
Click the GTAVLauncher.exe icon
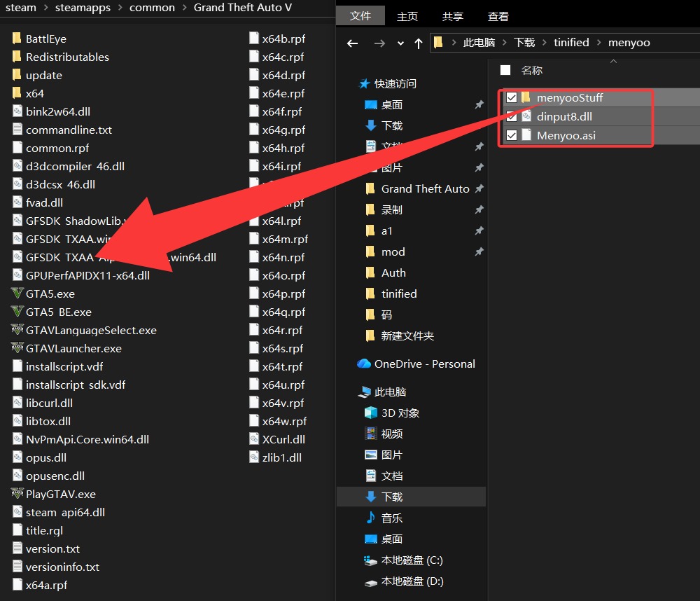17,348
